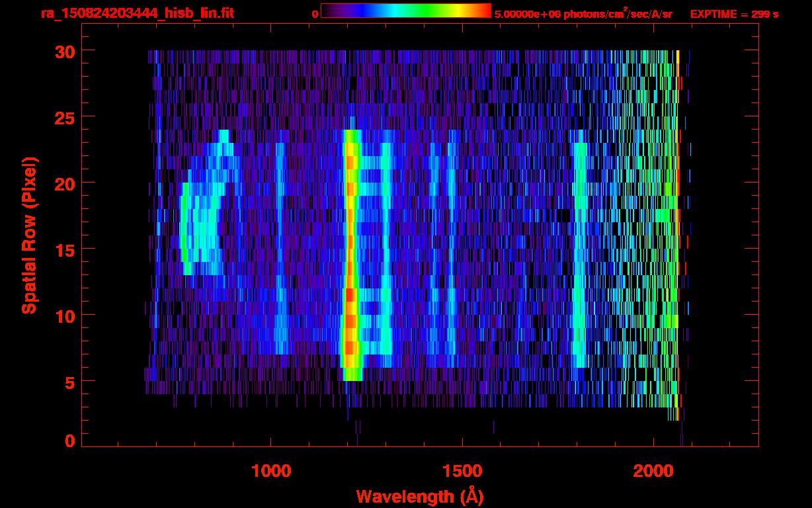Click the Spatial Row (Pixel) axis title

(x=29, y=235)
